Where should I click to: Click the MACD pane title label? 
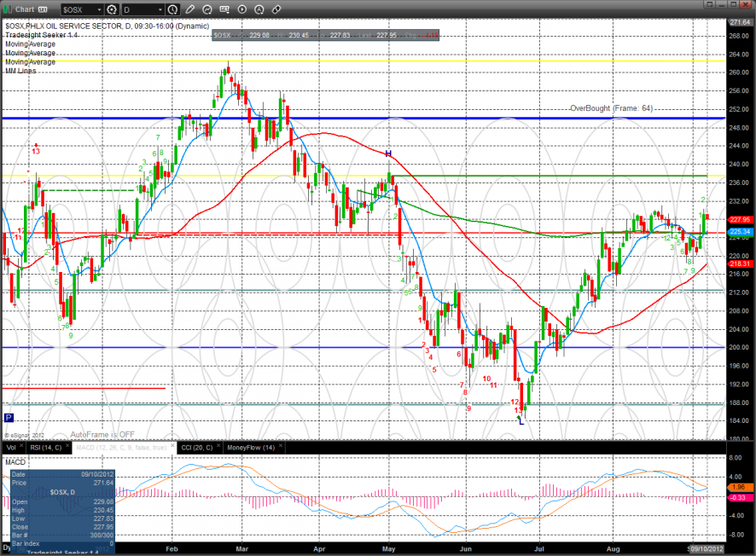(x=15, y=462)
